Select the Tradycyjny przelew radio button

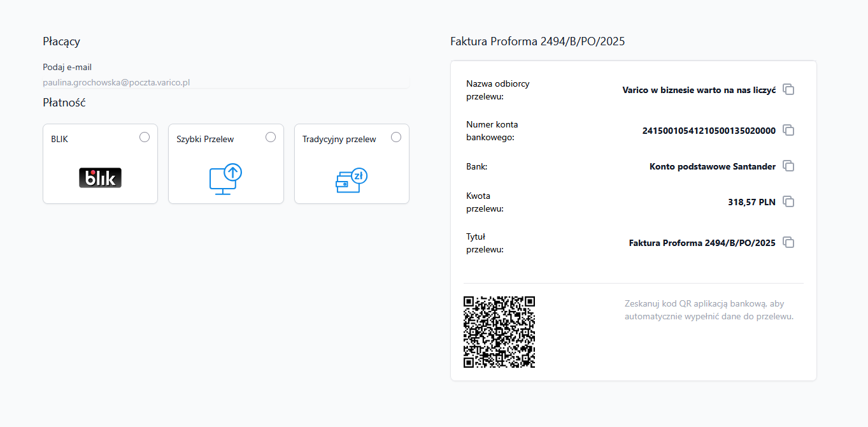coord(396,137)
